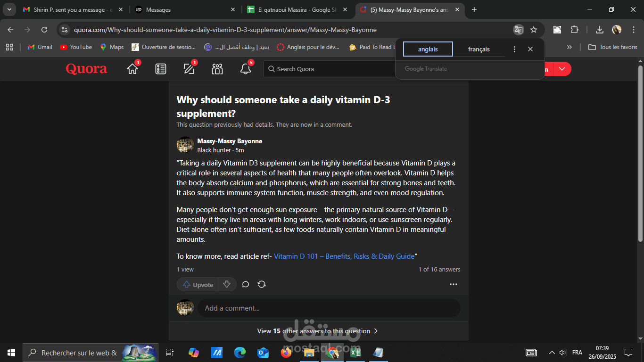Open Quora Spaces people icon
This screenshot has height=362, width=644.
click(x=217, y=69)
